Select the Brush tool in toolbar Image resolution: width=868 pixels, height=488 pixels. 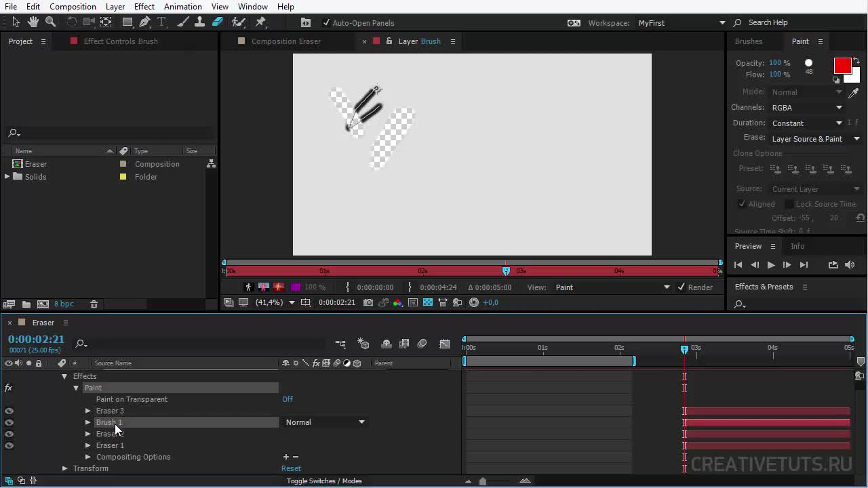tap(182, 22)
